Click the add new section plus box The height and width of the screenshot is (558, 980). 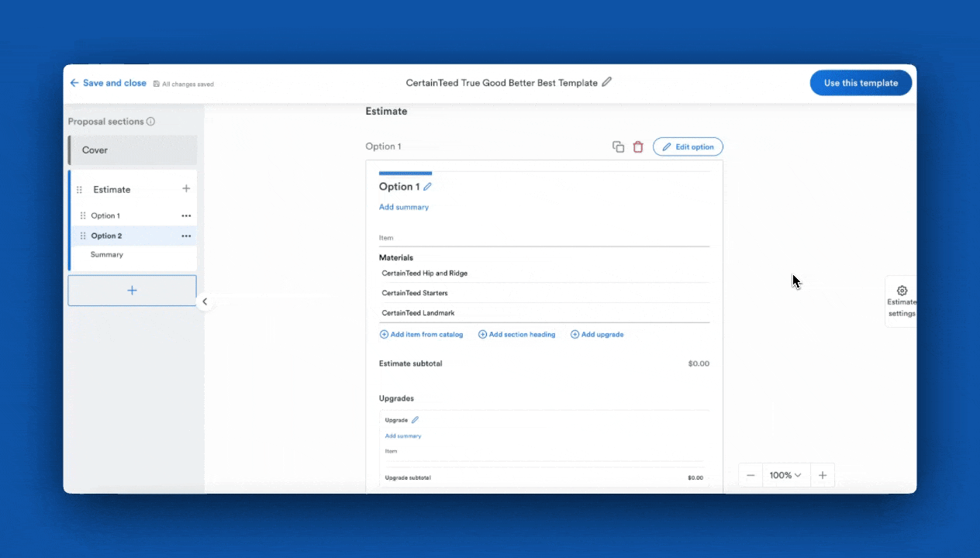click(x=132, y=291)
